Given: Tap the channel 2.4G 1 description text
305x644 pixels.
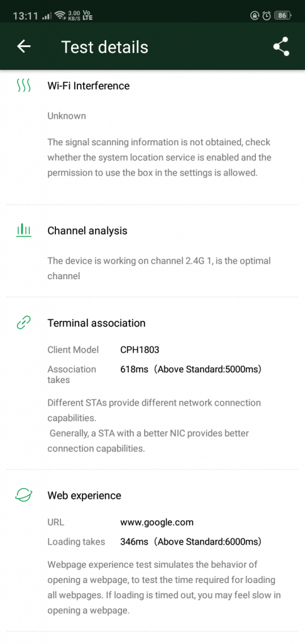Looking at the screenshot, I should tap(159, 268).
